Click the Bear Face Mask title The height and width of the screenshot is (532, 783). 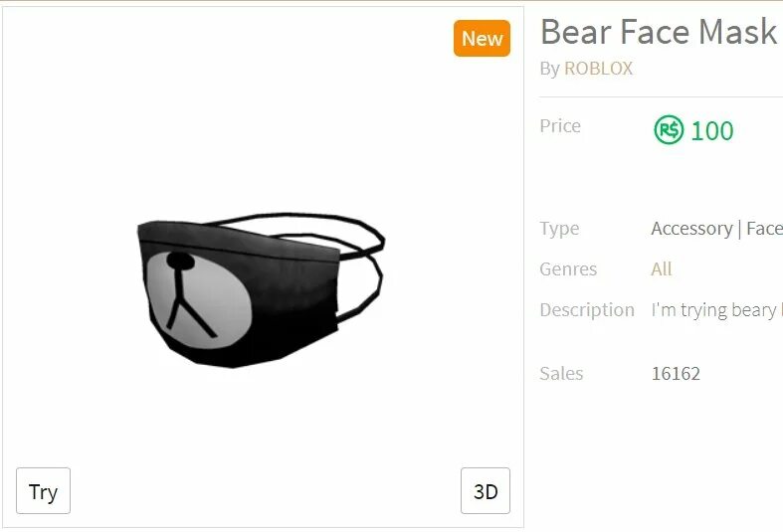click(659, 32)
